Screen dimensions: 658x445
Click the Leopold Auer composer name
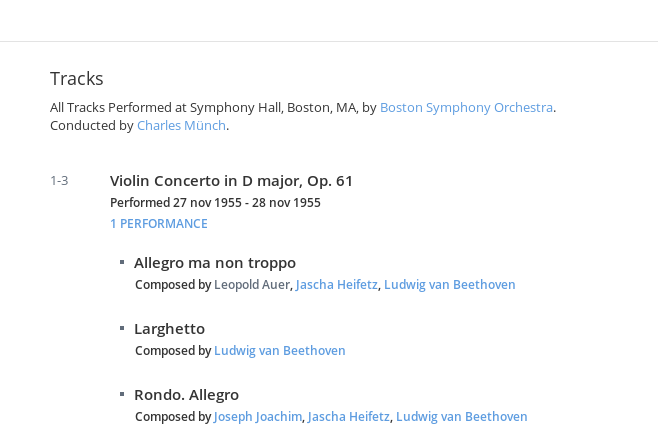(x=252, y=285)
